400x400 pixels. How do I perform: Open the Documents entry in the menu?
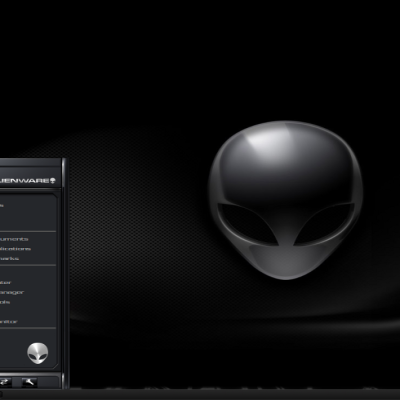click(x=14, y=239)
